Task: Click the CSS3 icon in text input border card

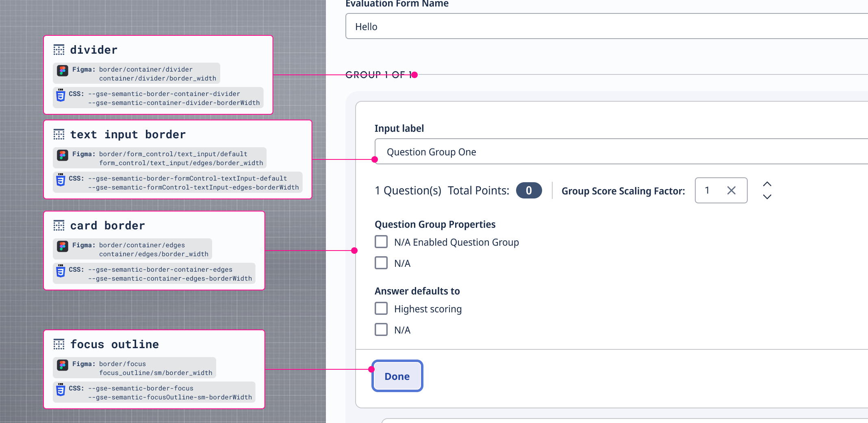Action: [x=61, y=180]
